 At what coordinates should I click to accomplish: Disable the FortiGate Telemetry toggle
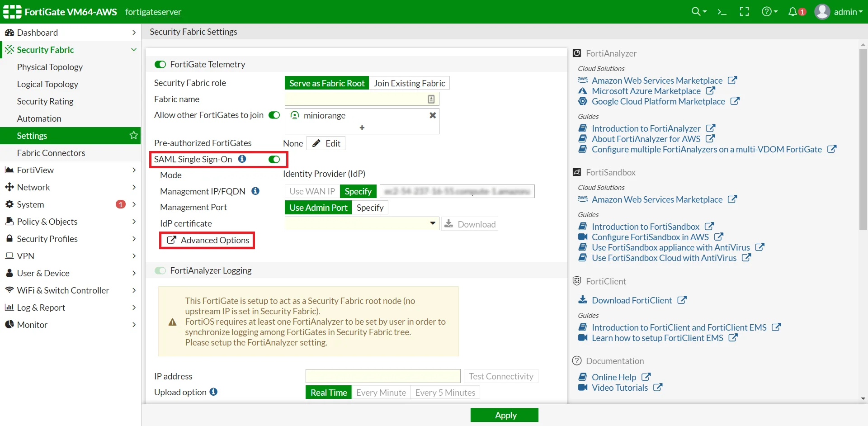[x=160, y=64]
